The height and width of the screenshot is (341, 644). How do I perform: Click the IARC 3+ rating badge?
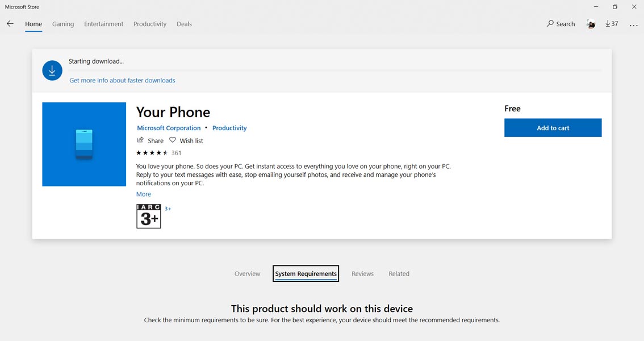[149, 217]
